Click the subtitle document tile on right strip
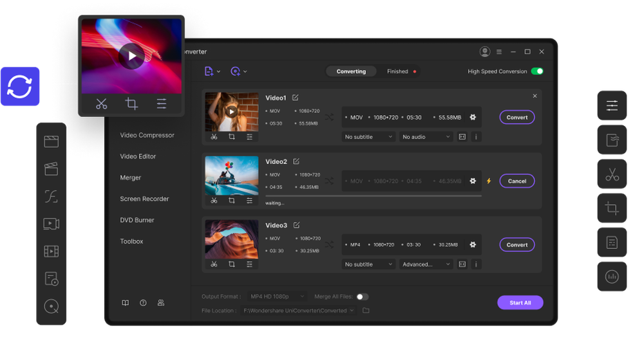Image resolution: width=644 pixels, height=337 pixels. (612, 242)
